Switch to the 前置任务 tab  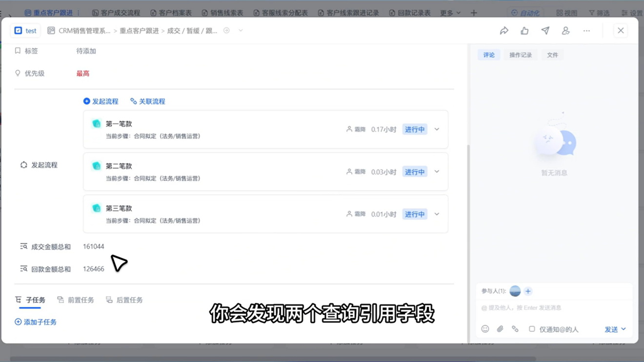coord(76,300)
